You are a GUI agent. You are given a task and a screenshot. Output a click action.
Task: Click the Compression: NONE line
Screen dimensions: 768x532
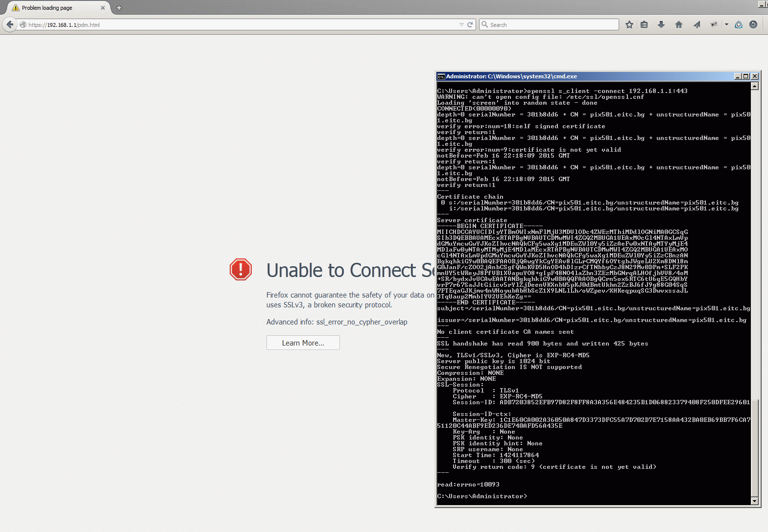pos(470,373)
